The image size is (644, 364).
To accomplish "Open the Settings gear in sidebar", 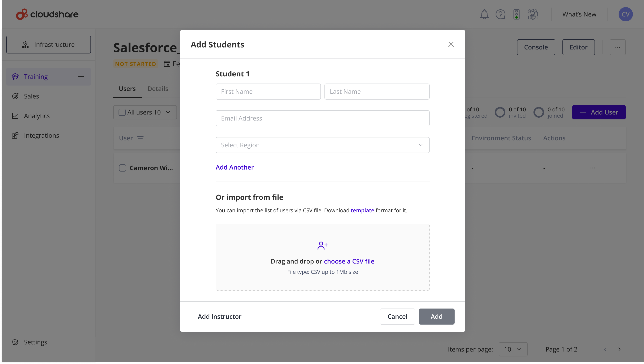I will pos(15,342).
